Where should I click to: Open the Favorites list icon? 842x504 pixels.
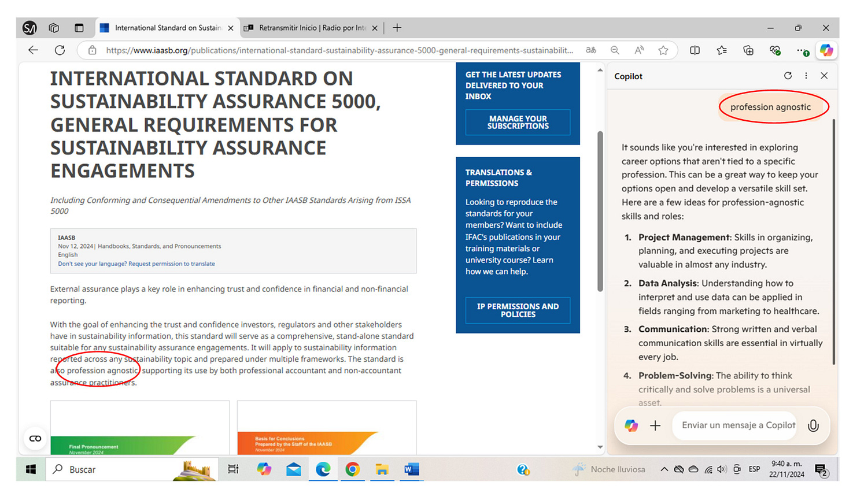tap(722, 50)
